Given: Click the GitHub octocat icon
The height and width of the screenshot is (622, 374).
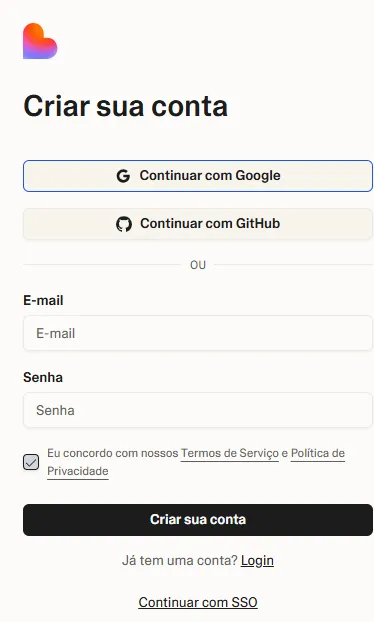Looking at the screenshot, I should click(124, 224).
